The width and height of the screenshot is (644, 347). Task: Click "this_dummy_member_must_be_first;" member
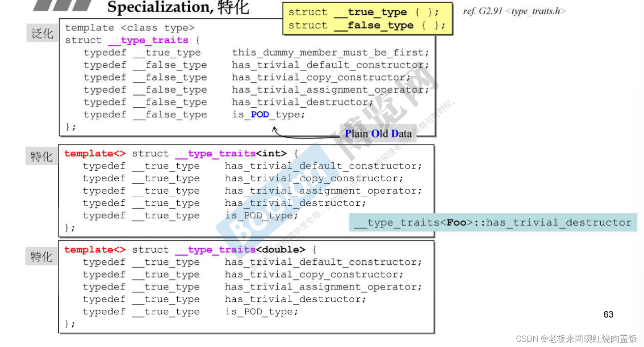coord(330,53)
